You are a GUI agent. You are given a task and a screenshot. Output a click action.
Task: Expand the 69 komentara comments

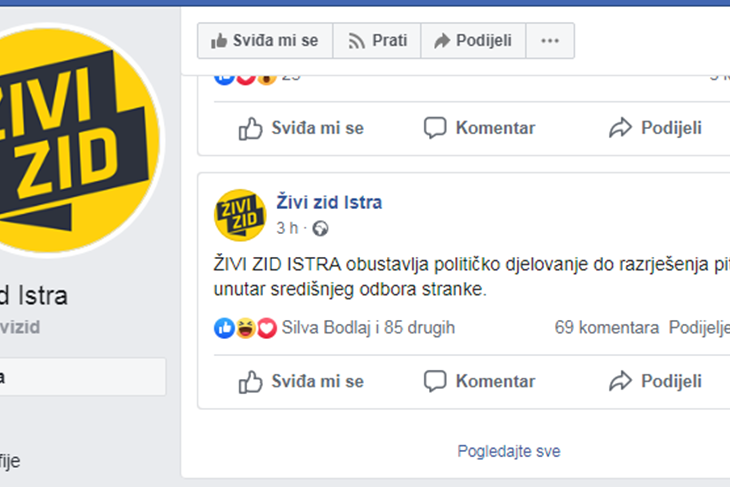pos(607,328)
